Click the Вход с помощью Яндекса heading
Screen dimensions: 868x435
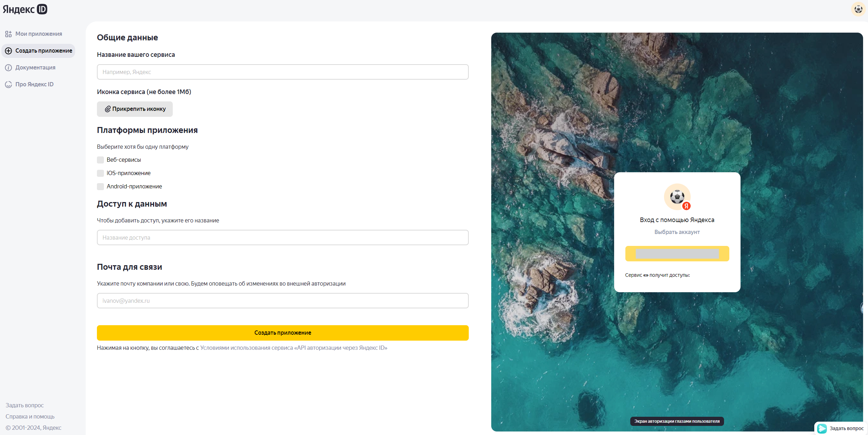click(x=677, y=220)
